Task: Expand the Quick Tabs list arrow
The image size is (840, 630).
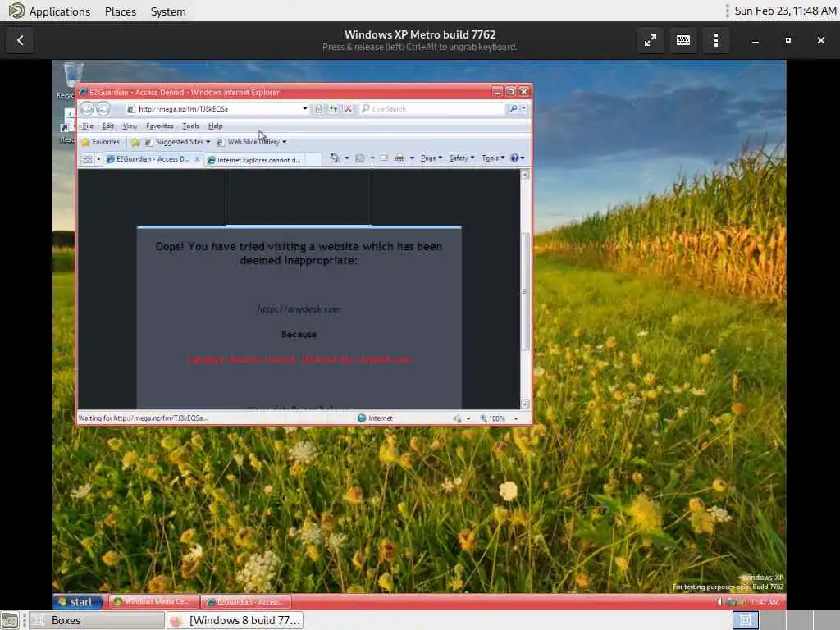Action: coord(98,159)
